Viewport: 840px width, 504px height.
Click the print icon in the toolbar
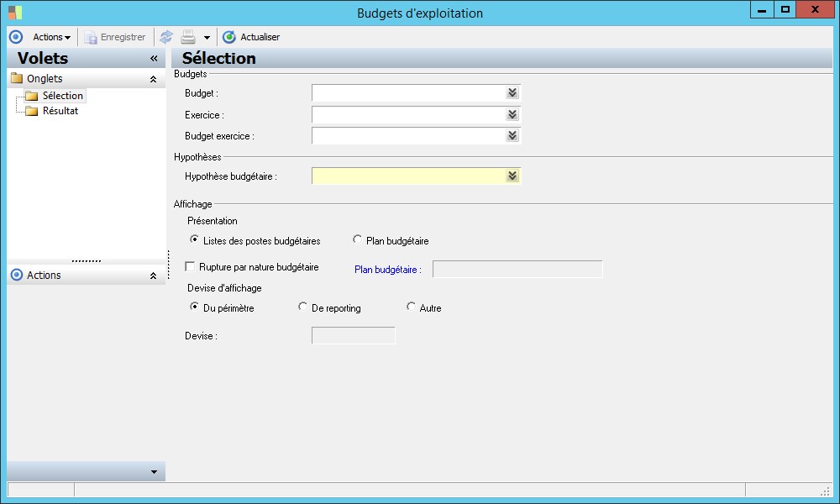point(189,37)
